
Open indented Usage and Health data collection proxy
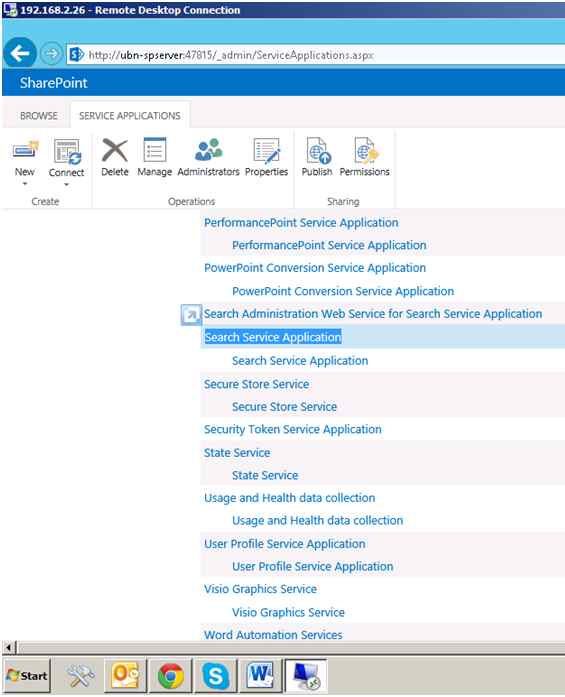[x=317, y=521]
